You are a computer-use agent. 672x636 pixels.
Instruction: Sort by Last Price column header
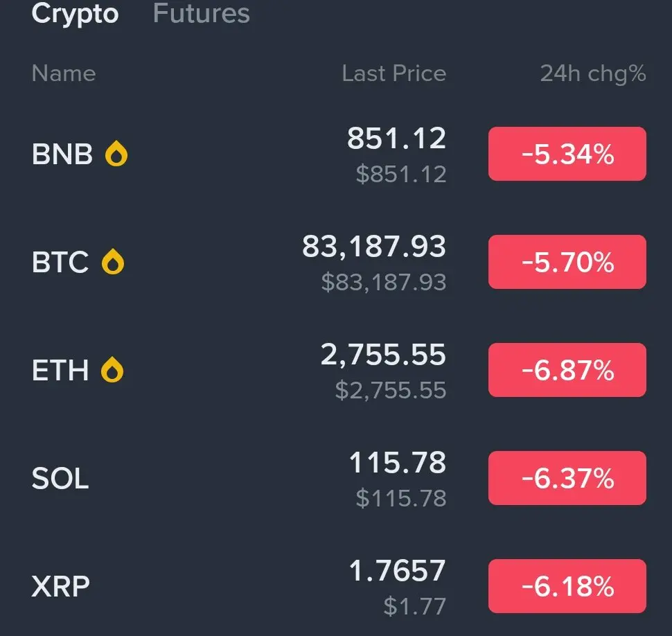(394, 73)
